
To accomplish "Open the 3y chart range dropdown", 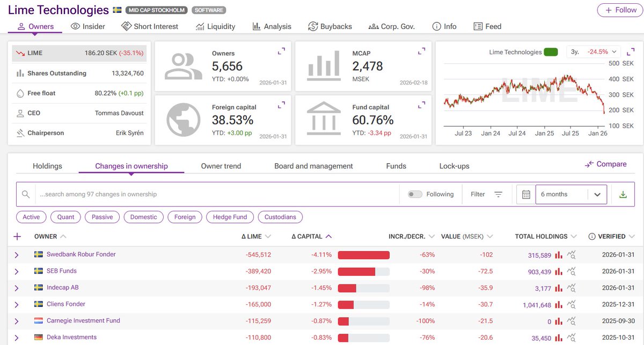I will tap(594, 52).
